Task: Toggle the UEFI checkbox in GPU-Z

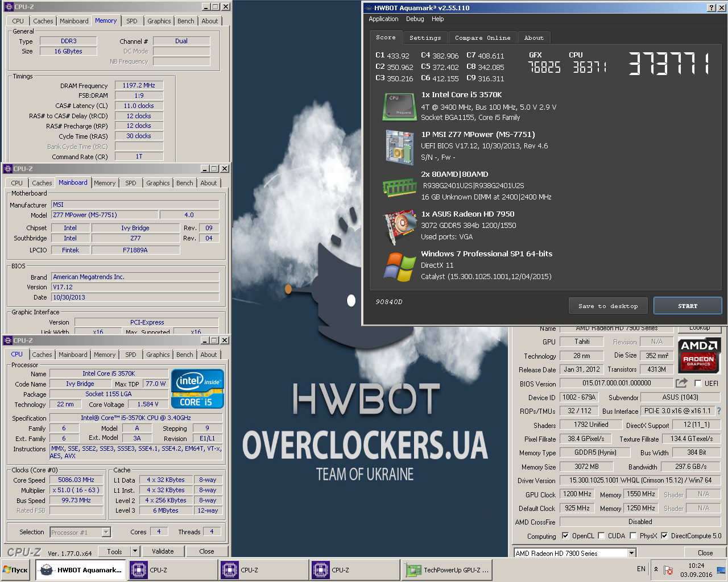Action: 698,384
